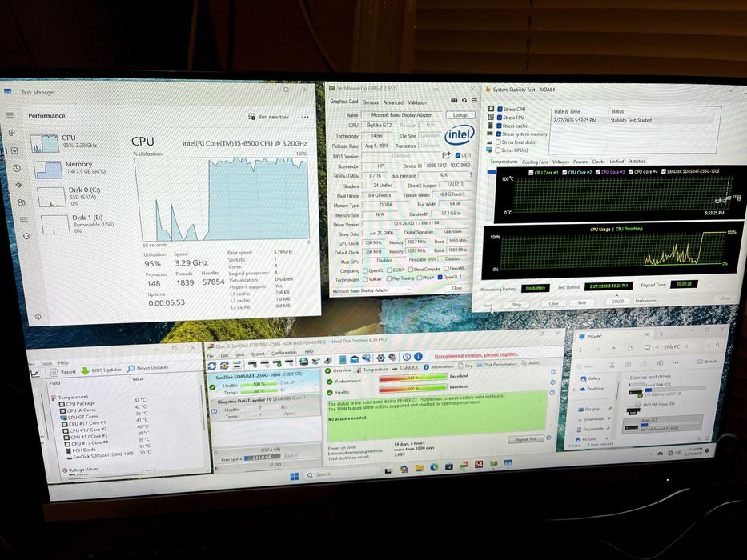Click Hard Disk Sentinel help question icon

(407, 357)
